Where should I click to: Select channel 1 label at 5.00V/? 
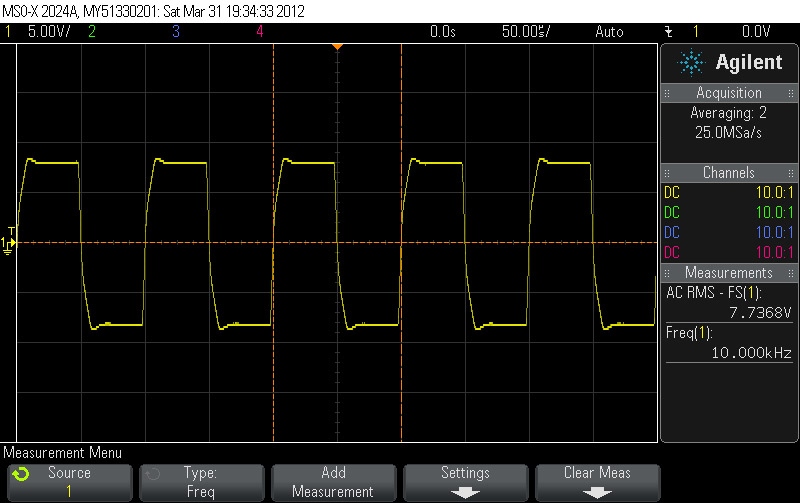(x=8, y=32)
